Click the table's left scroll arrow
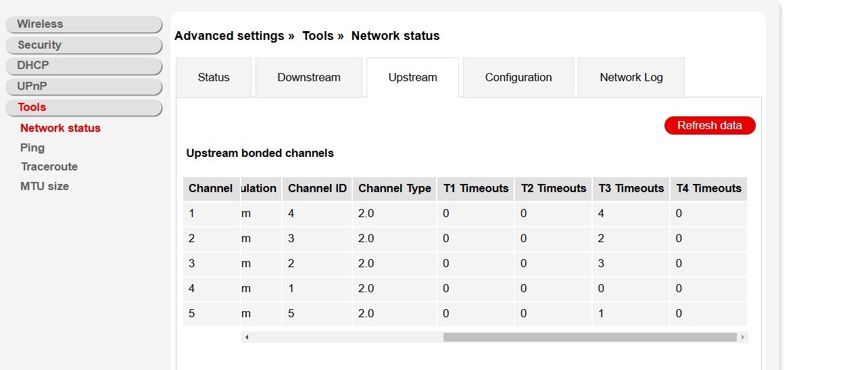Screen dimensions: 868x370 click(x=247, y=337)
